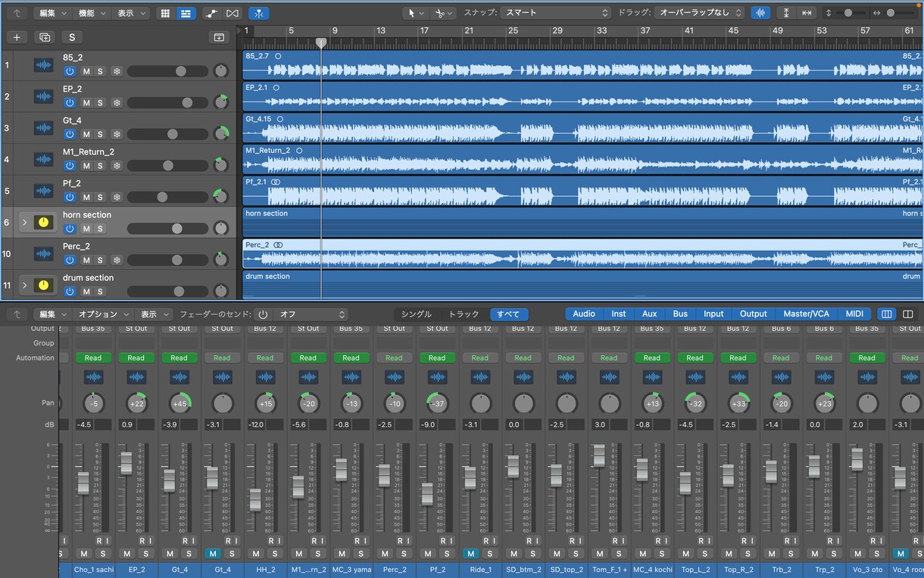Toggle the catch playhead icon
Image resolution: width=924 pixels, height=578 pixels.
tap(258, 13)
